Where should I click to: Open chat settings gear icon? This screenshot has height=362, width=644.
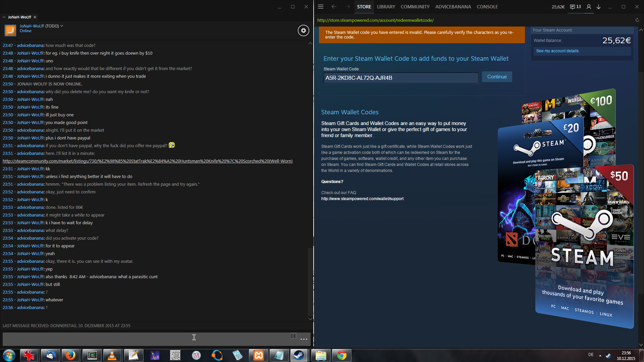coord(303,31)
